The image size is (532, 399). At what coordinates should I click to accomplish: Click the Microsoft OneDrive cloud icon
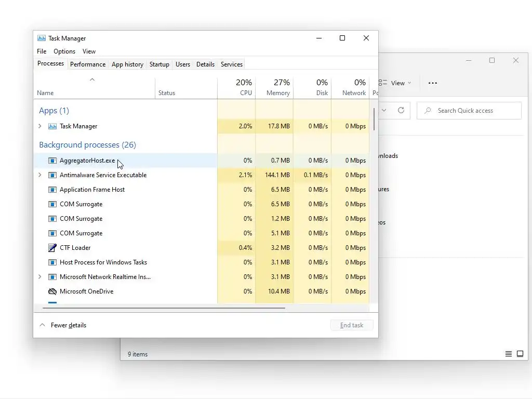point(52,291)
